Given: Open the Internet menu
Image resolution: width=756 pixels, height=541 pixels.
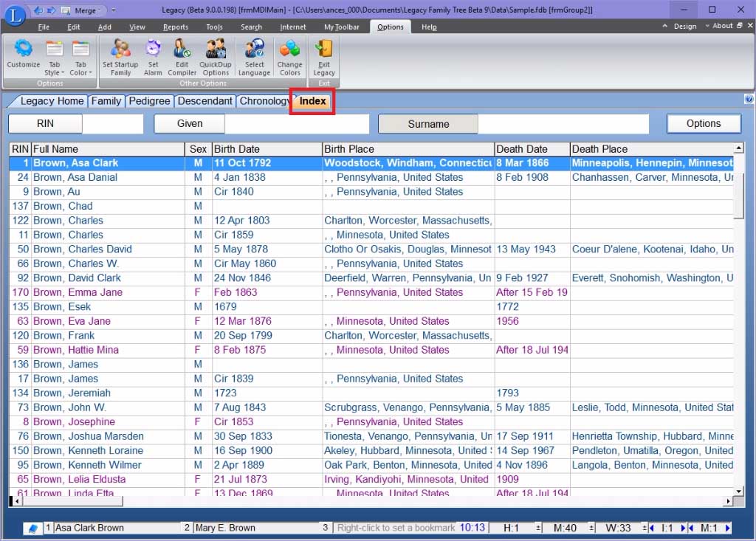Looking at the screenshot, I should point(292,27).
